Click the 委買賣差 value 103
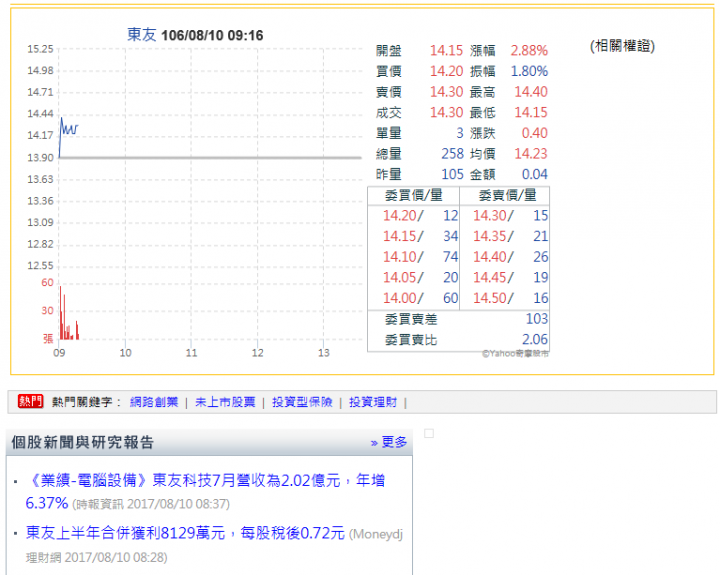The height and width of the screenshot is (575, 720). point(537,319)
